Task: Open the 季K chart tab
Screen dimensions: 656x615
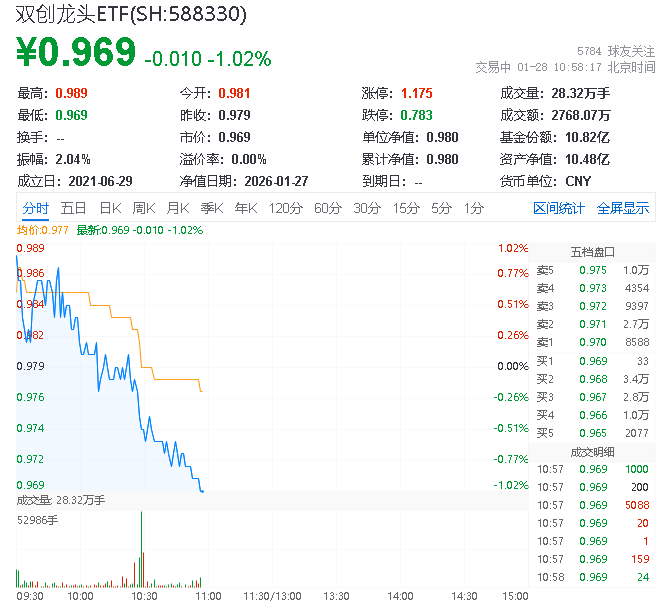Action: point(211,208)
